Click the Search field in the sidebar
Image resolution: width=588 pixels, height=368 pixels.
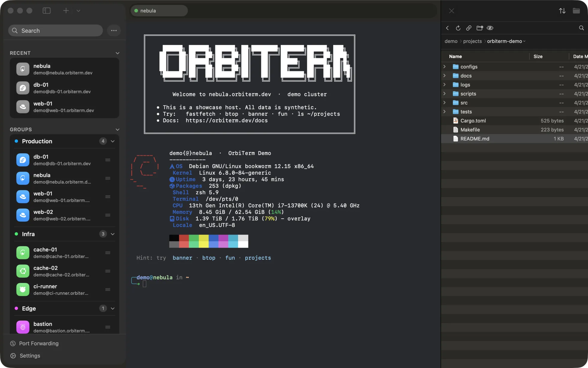(x=55, y=30)
